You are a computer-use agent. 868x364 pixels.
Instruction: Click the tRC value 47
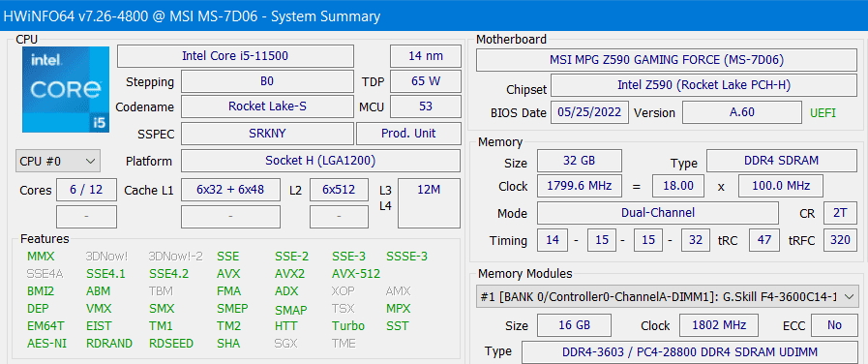coord(763,240)
